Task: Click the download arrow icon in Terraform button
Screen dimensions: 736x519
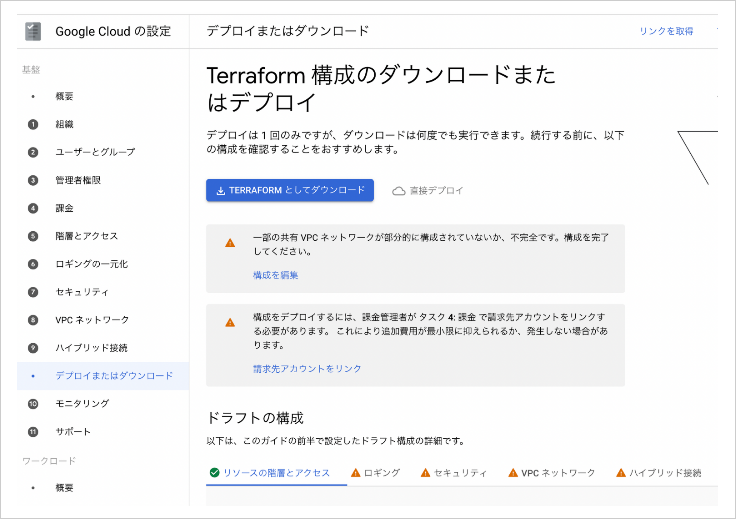Action: 221,191
